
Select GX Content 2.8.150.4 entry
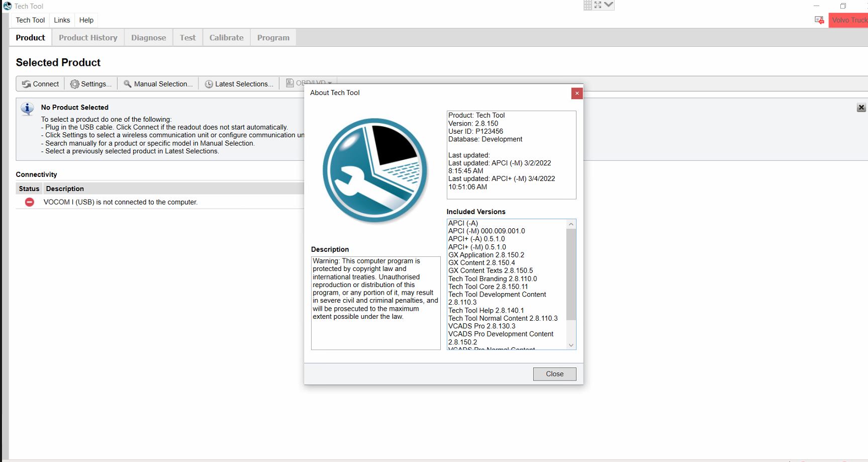click(x=481, y=263)
